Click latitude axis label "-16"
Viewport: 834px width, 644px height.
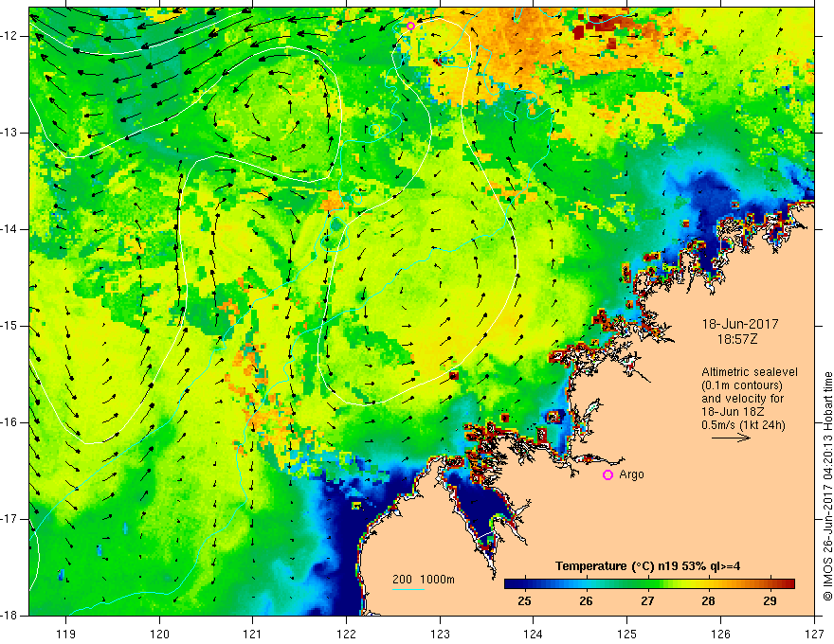pyautogui.click(x=9, y=422)
